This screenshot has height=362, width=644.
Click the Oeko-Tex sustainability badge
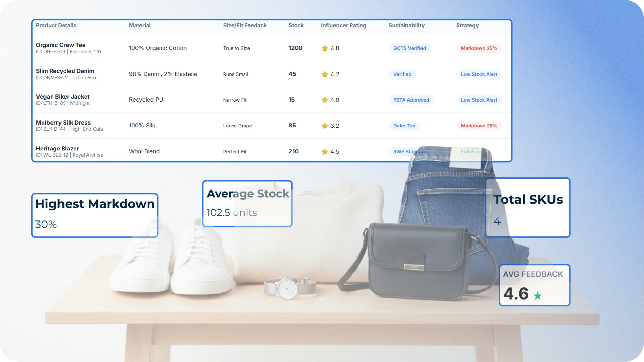coord(404,126)
